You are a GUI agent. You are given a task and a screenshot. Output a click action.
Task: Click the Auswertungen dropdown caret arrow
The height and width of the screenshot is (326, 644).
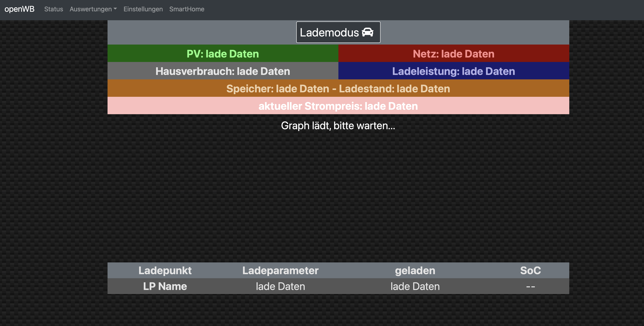tap(115, 9)
